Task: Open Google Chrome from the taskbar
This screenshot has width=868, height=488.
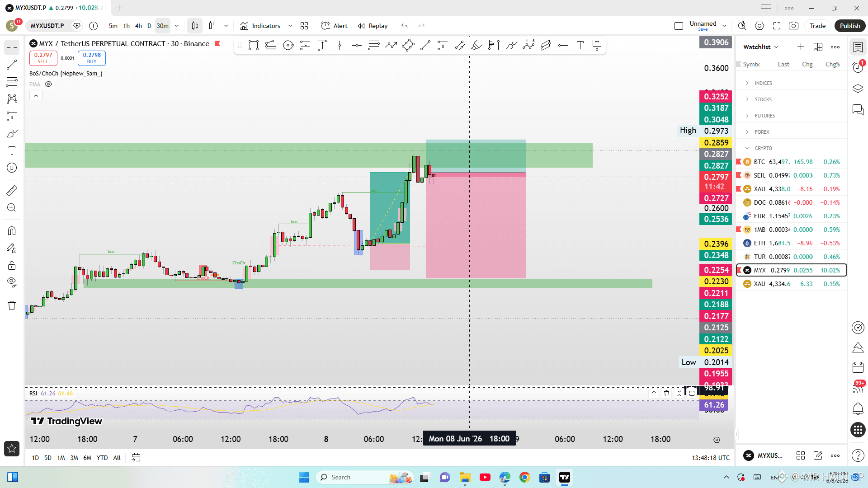Action: click(x=524, y=477)
